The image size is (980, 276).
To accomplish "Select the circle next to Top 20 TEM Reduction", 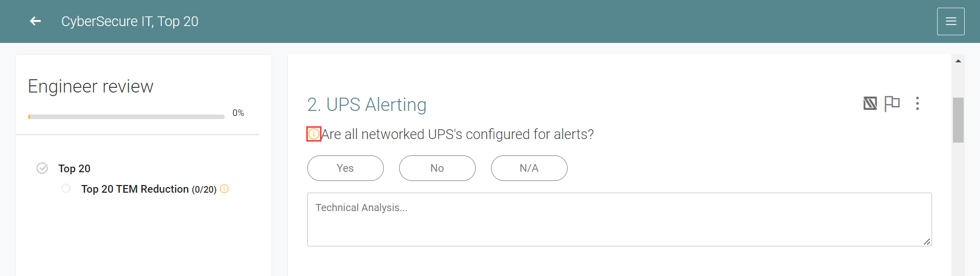I will (x=66, y=189).
